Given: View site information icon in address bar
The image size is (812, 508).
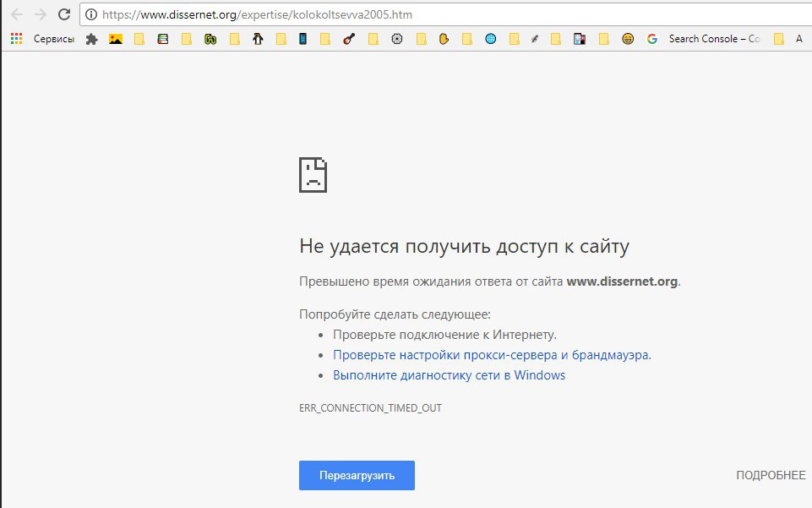Looking at the screenshot, I should [91, 14].
